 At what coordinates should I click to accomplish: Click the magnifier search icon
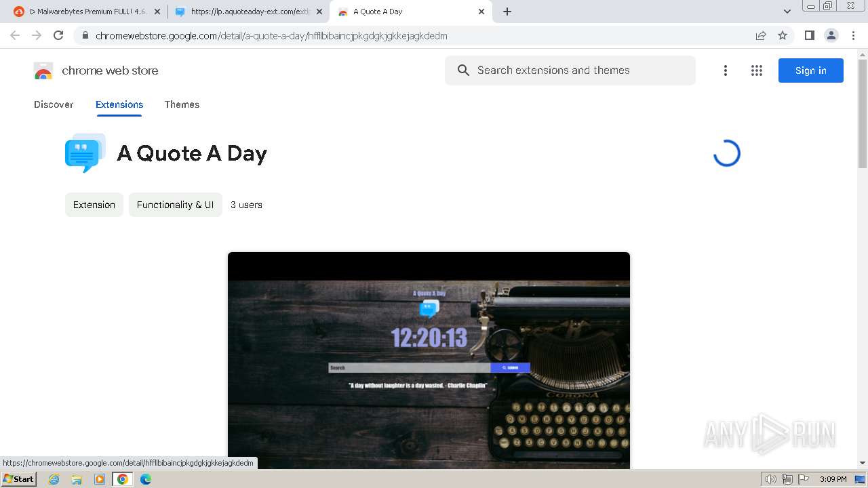[x=463, y=70]
